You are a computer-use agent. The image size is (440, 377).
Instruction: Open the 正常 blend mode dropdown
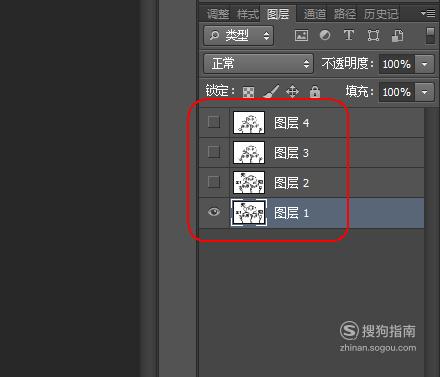coord(258,64)
